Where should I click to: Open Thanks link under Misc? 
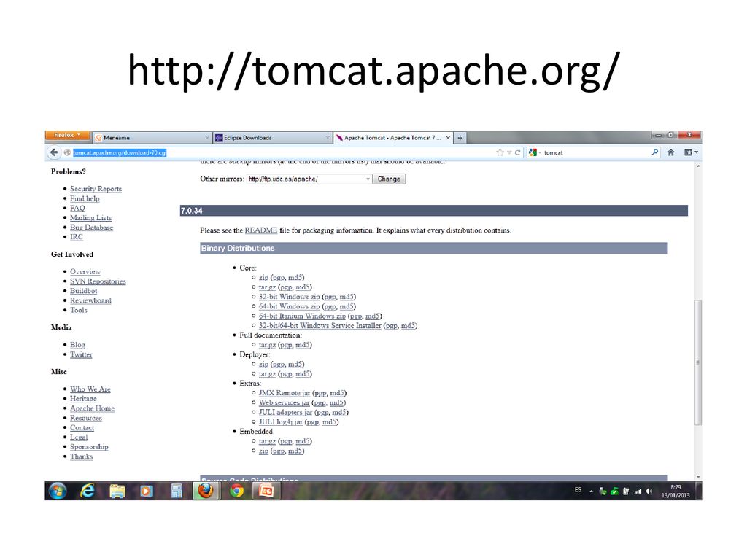(82, 456)
